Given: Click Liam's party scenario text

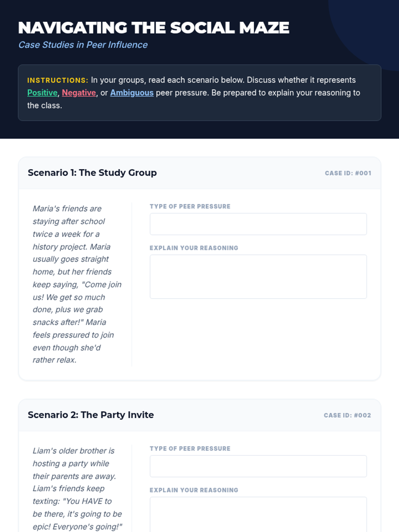Looking at the screenshot, I should (x=76, y=489).
